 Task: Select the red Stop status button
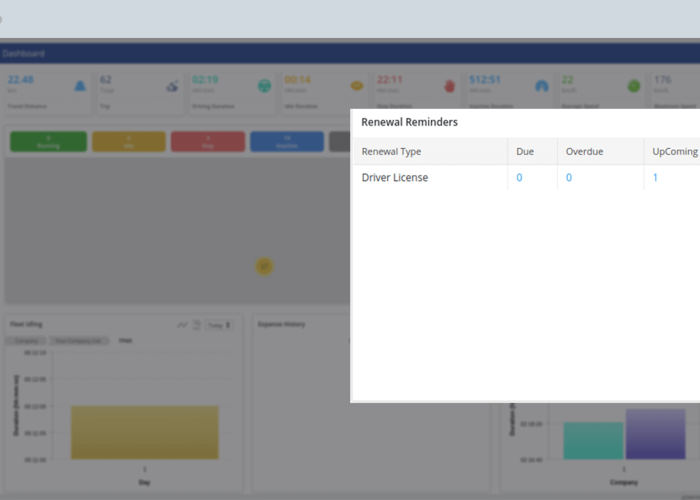tap(207, 141)
